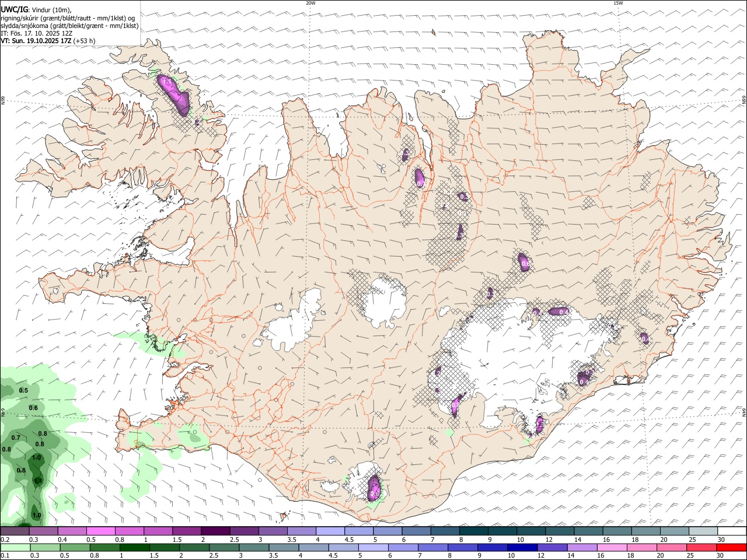Click the 20W longitude label
The height and width of the screenshot is (560, 747).
[x=310, y=3]
